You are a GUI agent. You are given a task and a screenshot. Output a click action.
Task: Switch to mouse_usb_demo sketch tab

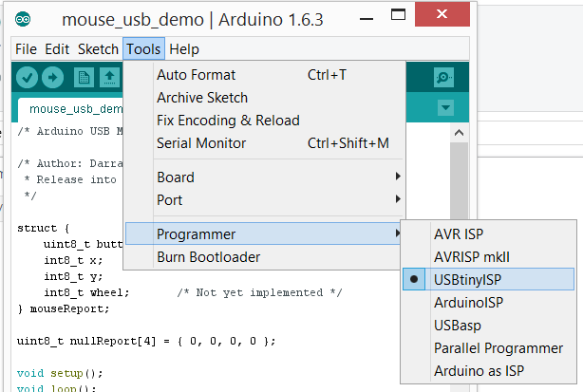click(70, 109)
